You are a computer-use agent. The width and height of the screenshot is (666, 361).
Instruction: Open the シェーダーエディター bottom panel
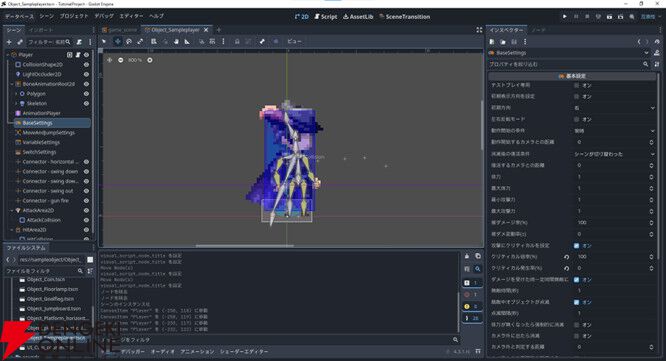(244, 352)
